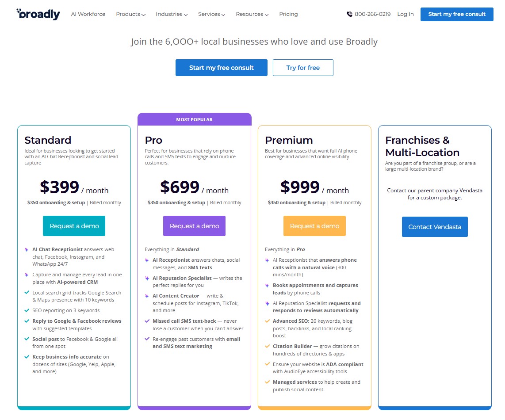
Task: Click the Broadly logo
Action: [38, 14]
